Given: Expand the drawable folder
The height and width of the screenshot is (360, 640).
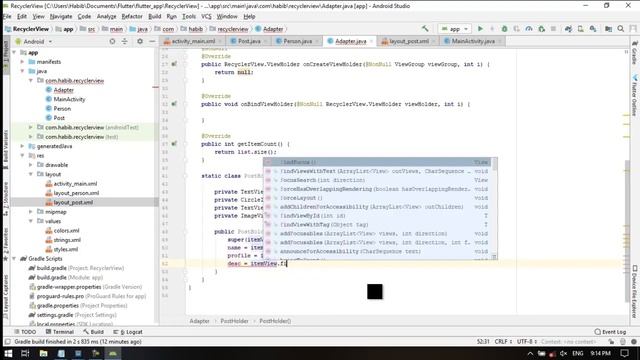Looking at the screenshot, I should 31,165.
